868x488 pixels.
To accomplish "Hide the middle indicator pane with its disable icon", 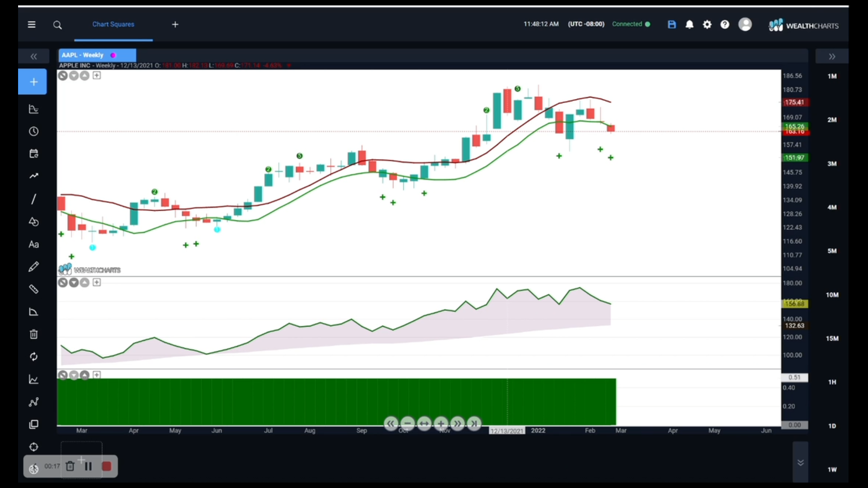I will pos(63,283).
